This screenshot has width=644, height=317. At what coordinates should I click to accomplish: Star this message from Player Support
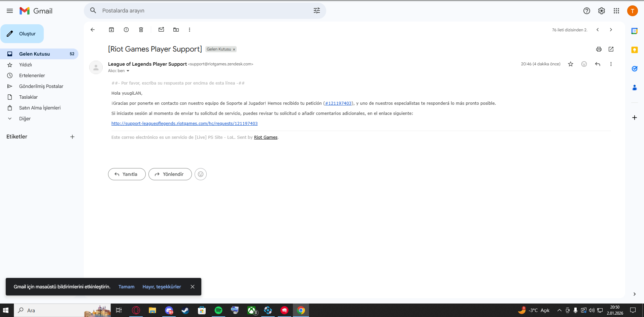(571, 64)
